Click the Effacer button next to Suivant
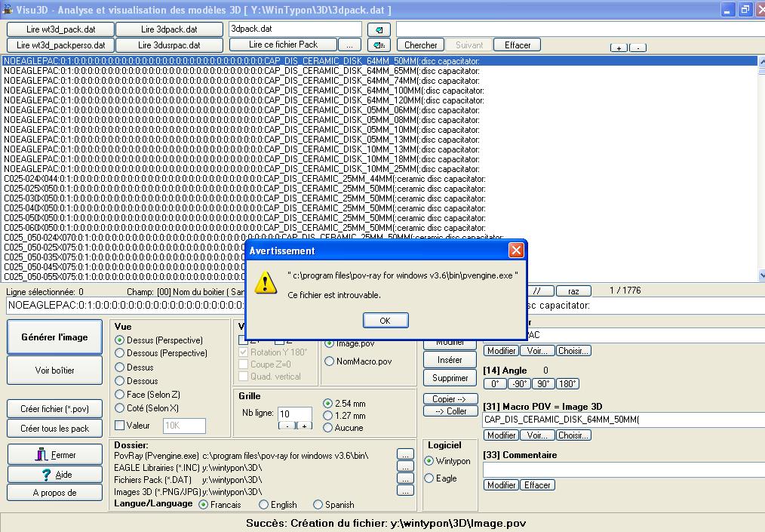This screenshot has height=532, width=765. click(x=517, y=45)
